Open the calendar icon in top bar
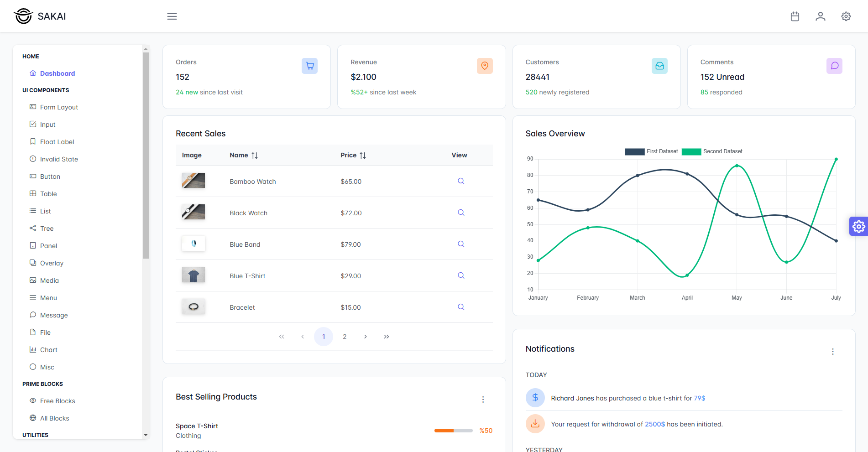 (795, 16)
